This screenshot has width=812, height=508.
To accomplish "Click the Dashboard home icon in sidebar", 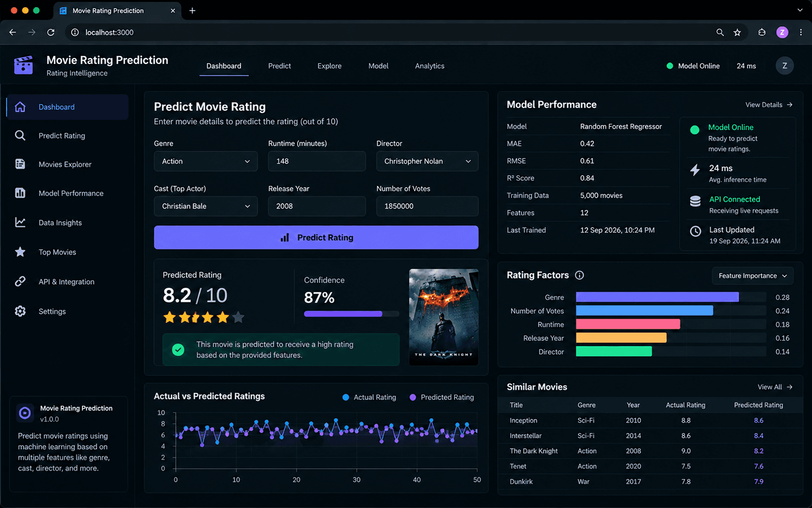I will pyautogui.click(x=20, y=107).
